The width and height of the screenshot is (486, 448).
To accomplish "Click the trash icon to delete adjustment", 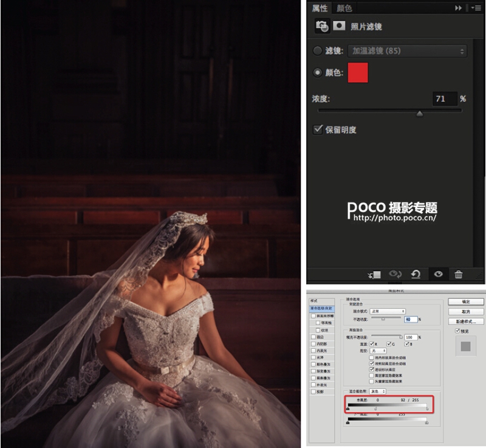I will pos(459,274).
